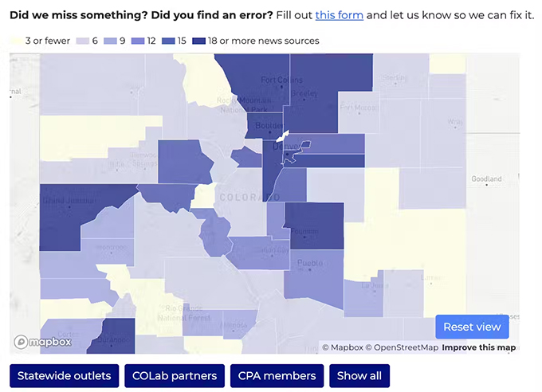Open the 'Improve this map' link

tap(478, 347)
